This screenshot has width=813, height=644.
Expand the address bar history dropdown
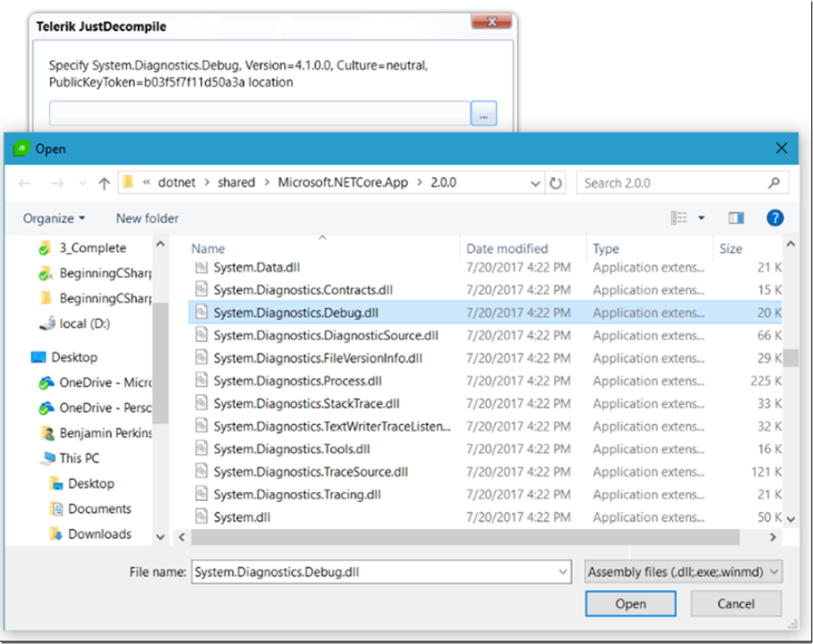point(535,183)
